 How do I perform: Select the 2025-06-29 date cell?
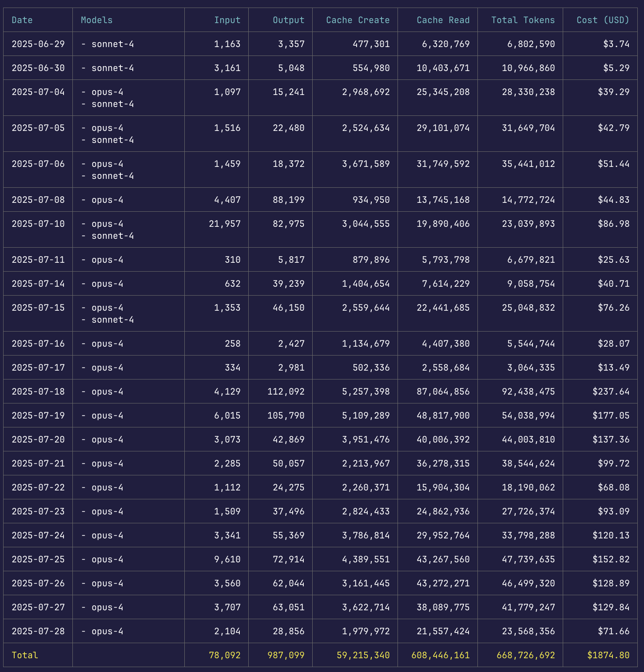coord(38,44)
